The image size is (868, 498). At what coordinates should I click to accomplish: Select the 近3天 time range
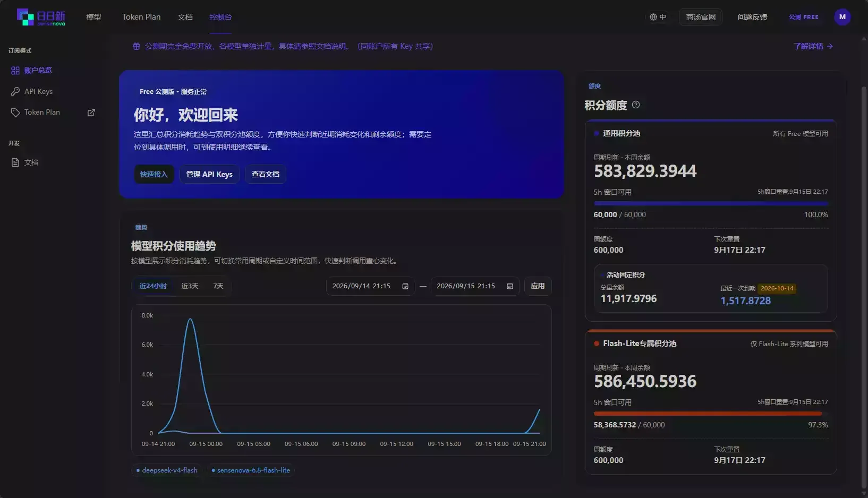(x=190, y=286)
